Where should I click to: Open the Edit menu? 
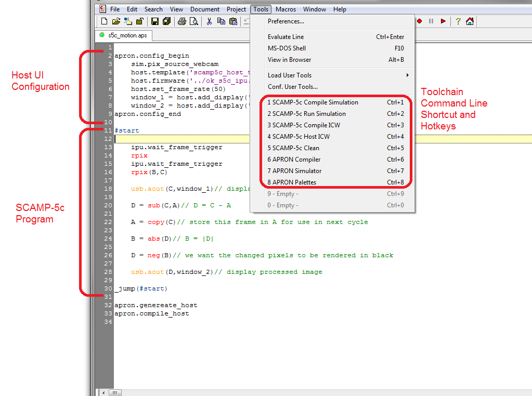point(132,9)
